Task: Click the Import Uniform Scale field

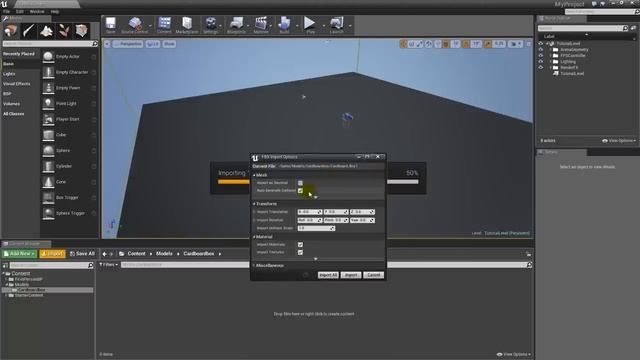Action: (316, 228)
